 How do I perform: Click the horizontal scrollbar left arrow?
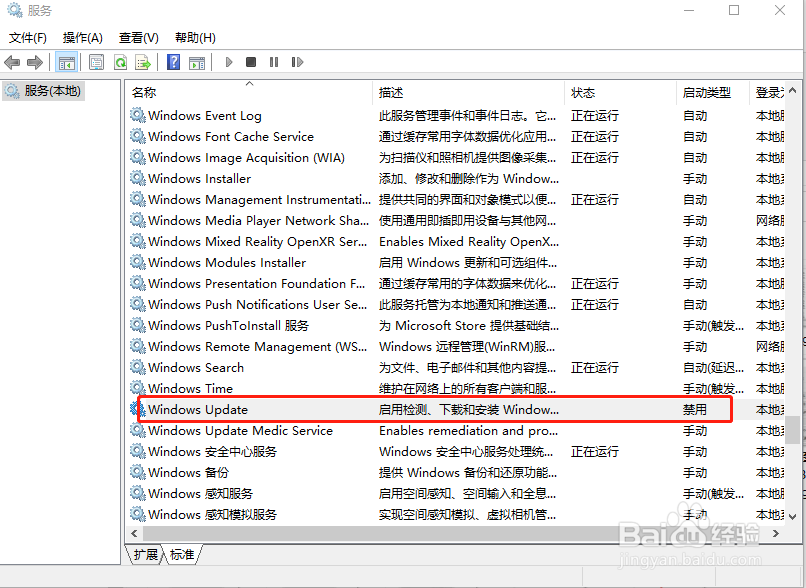[x=135, y=534]
